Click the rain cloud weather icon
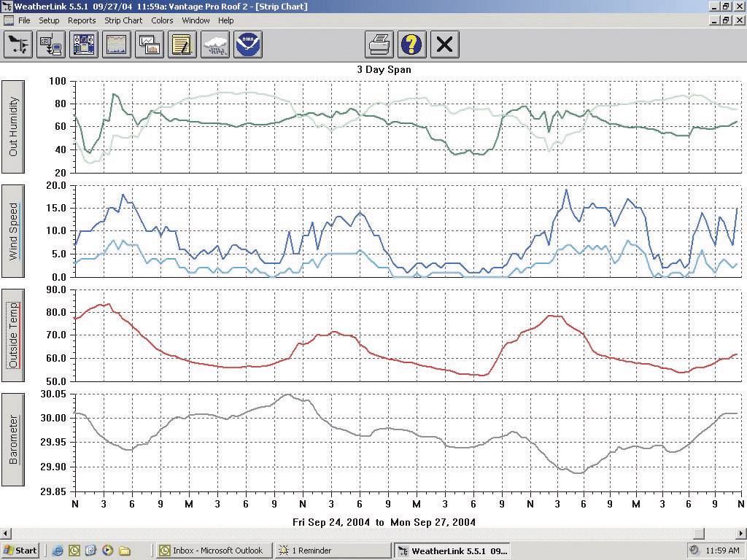This screenshot has width=747, height=560. pyautogui.click(x=215, y=44)
